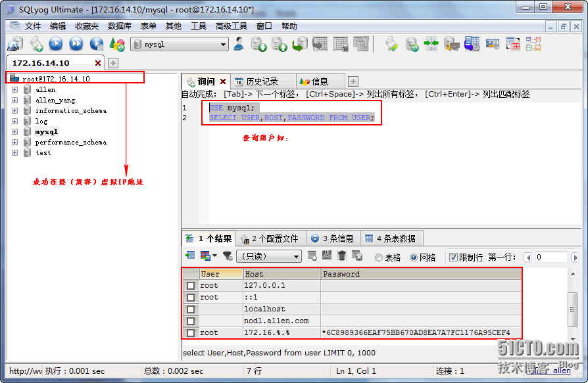
Task: Open the 文件 menu
Action: 33,26
